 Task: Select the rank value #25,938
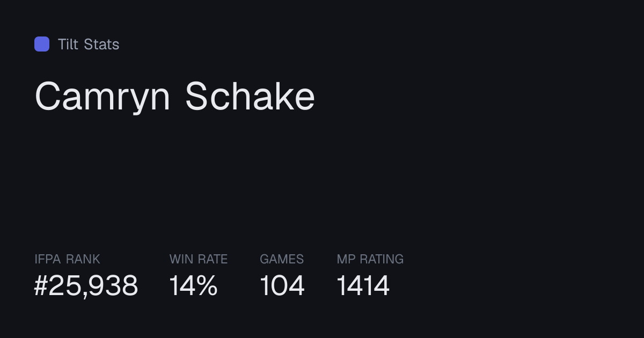86,285
